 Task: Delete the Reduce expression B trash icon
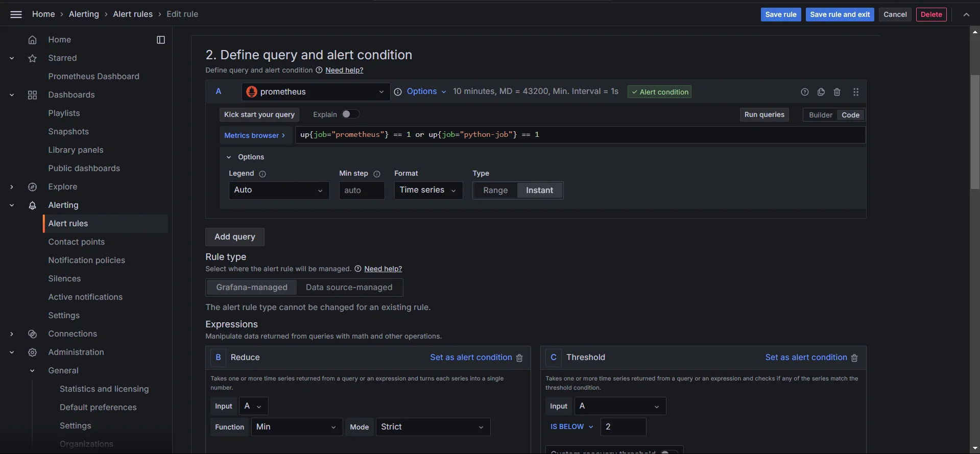pyautogui.click(x=519, y=358)
